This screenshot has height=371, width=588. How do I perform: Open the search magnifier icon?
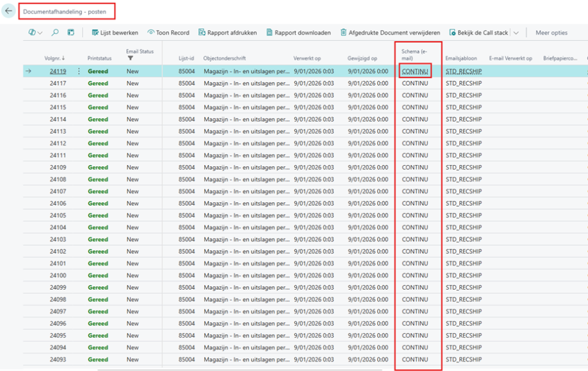(55, 33)
